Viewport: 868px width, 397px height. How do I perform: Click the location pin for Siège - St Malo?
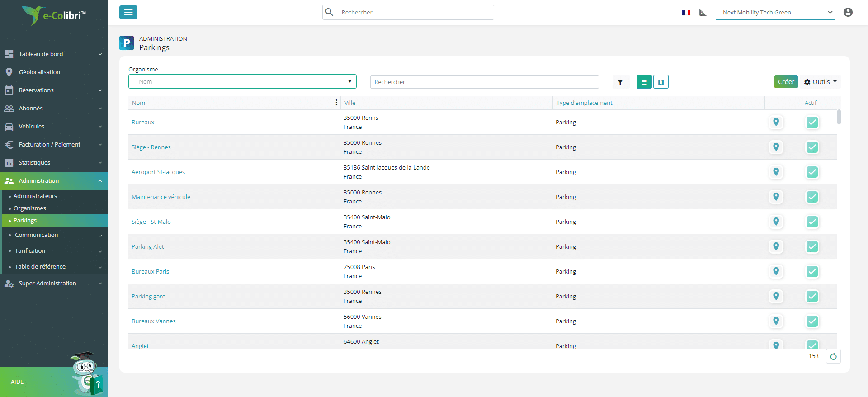pyautogui.click(x=776, y=222)
